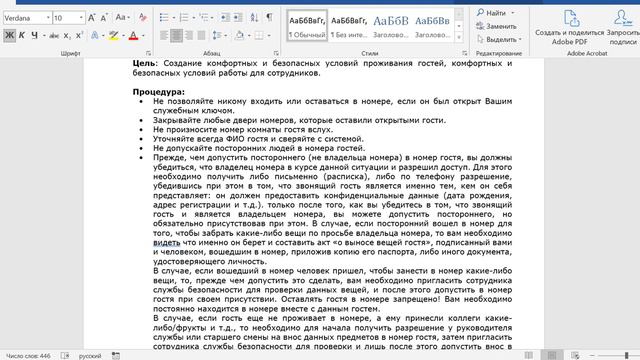Click Заменить (Replace) button
The width and height of the screenshot is (640, 360).
496,26
